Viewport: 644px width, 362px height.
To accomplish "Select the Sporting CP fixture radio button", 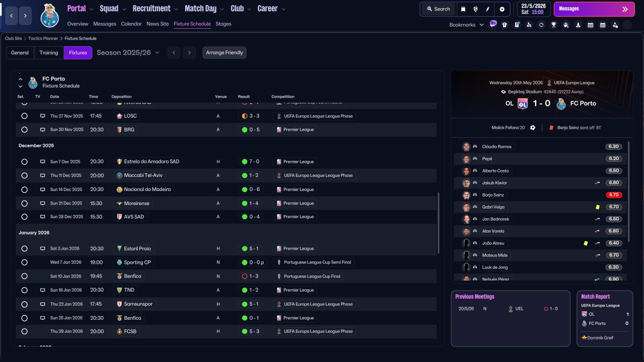I will pos(24,262).
